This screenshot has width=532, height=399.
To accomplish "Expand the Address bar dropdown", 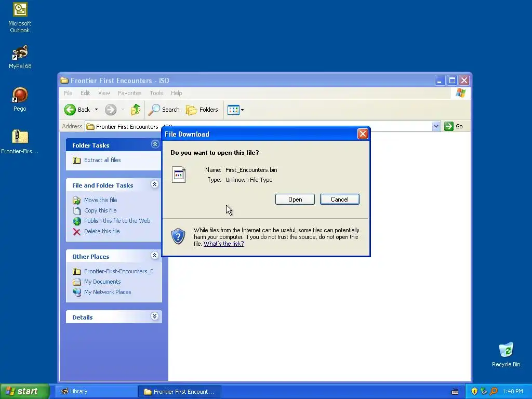I will click(x=436, y=126).
